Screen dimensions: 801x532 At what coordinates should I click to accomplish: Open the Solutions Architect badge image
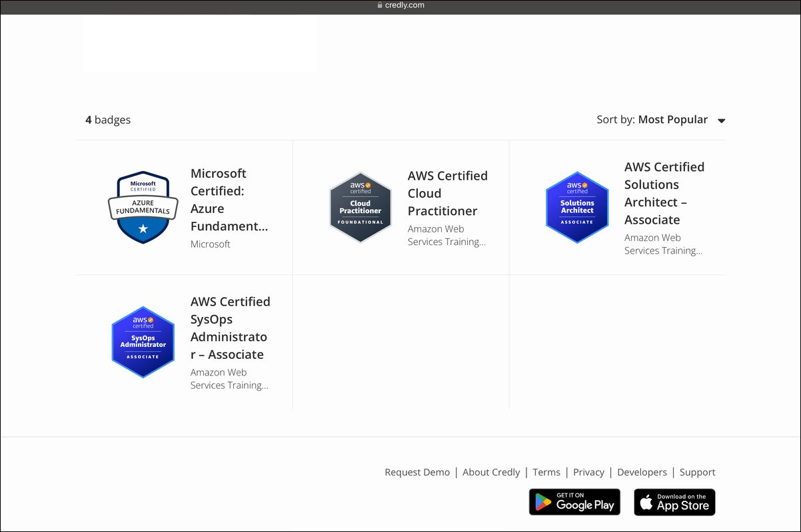(577, 207)
